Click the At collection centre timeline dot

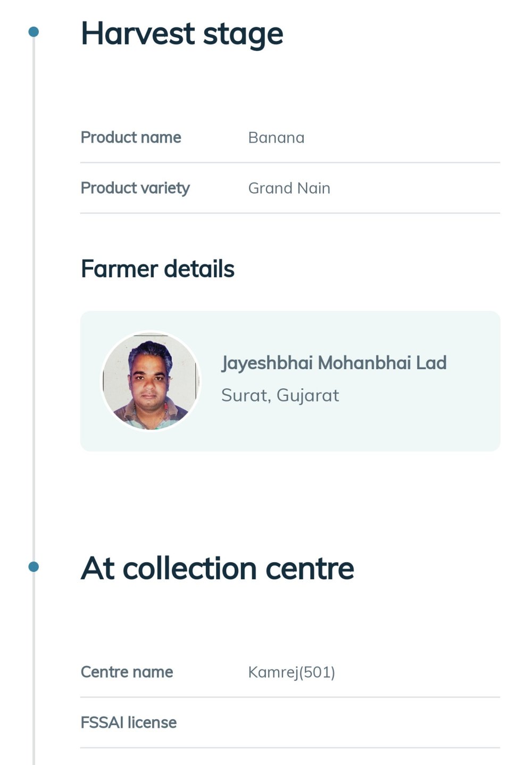(34, 567)
